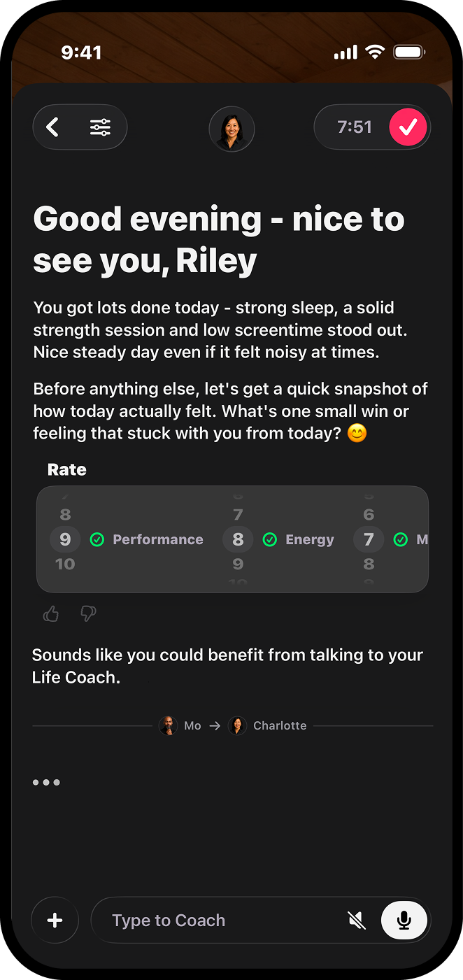Tap the muted speaker icon
This screenshot has width=463, height=980.
pyautogui.click(x=357, y=920)
